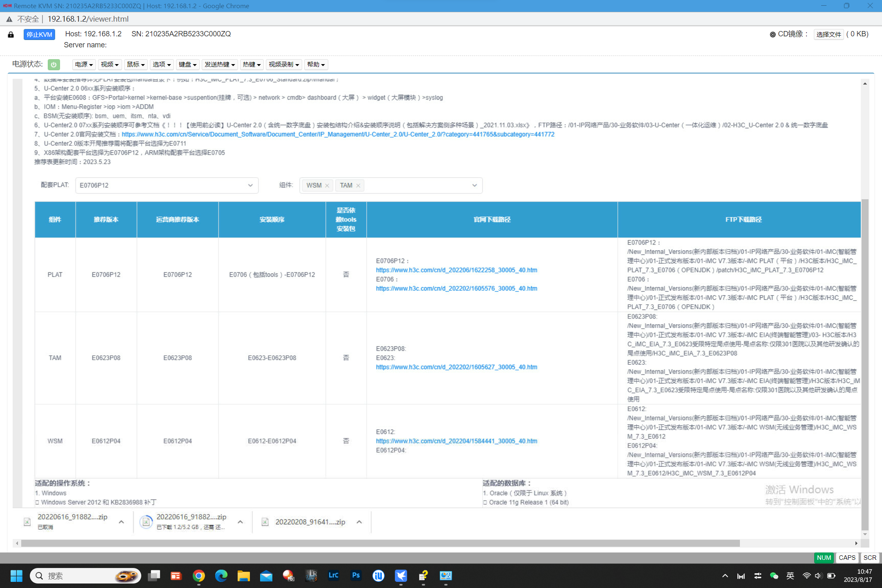Open the U-Center 2.0 official install doc link
882x588 pixels.
(x=338, y=134)
